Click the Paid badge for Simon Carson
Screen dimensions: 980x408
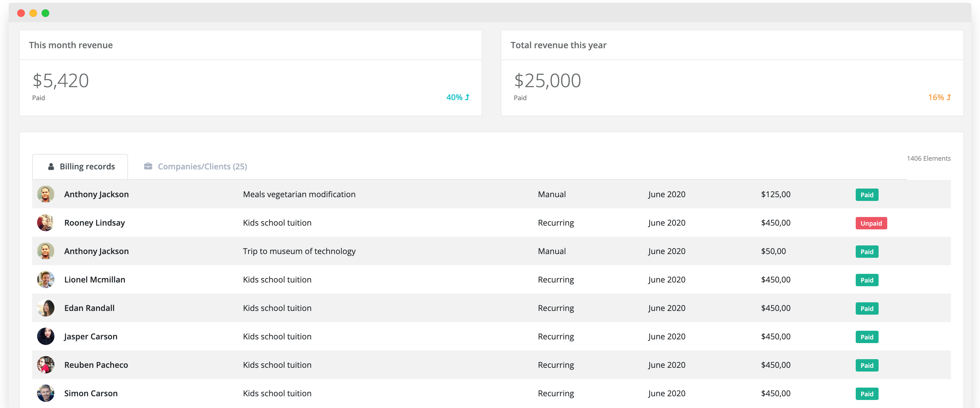point(867,394)
